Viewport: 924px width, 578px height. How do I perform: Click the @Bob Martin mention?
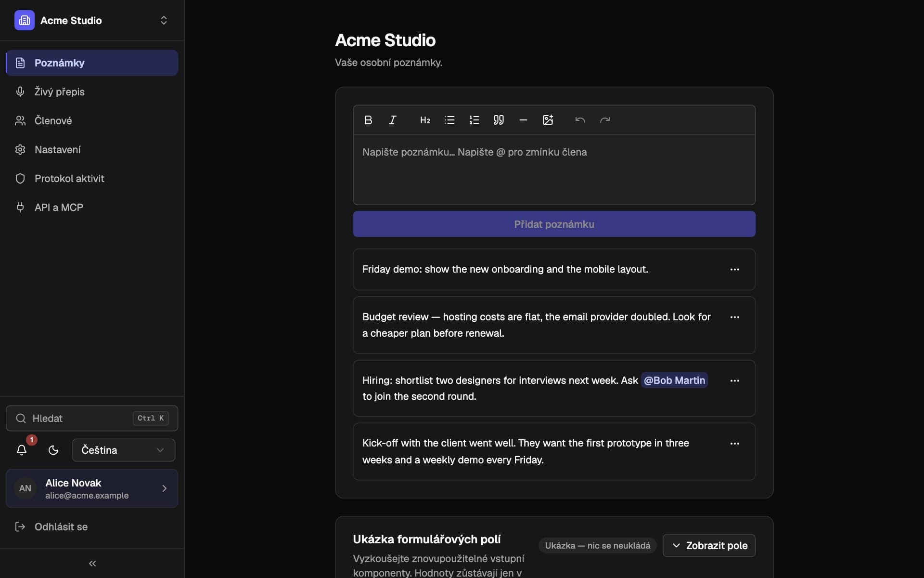(x=674, y=380)
